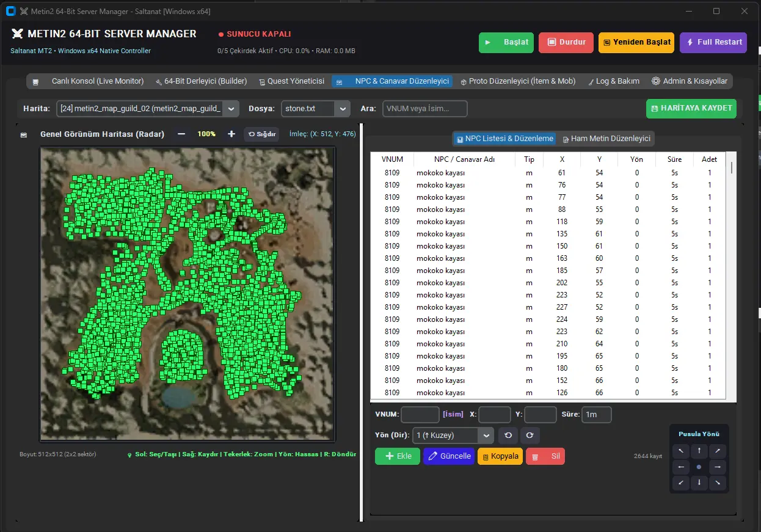Click the center dot of the compass

699,467
